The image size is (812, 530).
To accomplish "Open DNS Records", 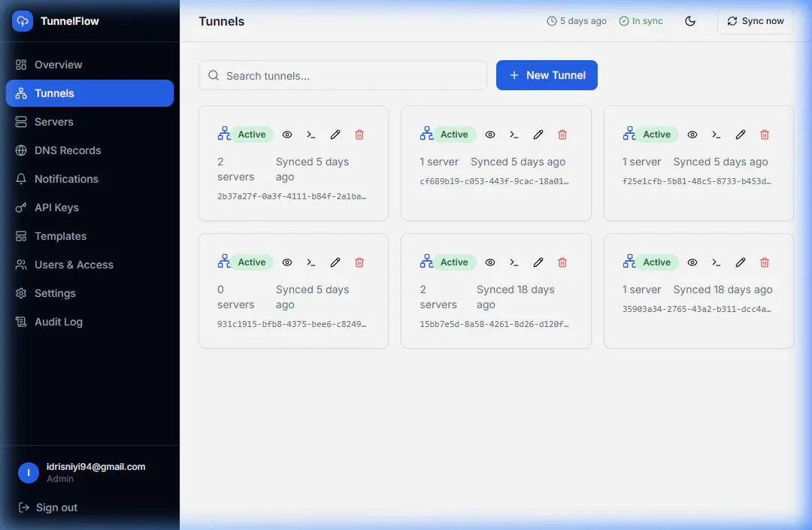I will (89, 150).
